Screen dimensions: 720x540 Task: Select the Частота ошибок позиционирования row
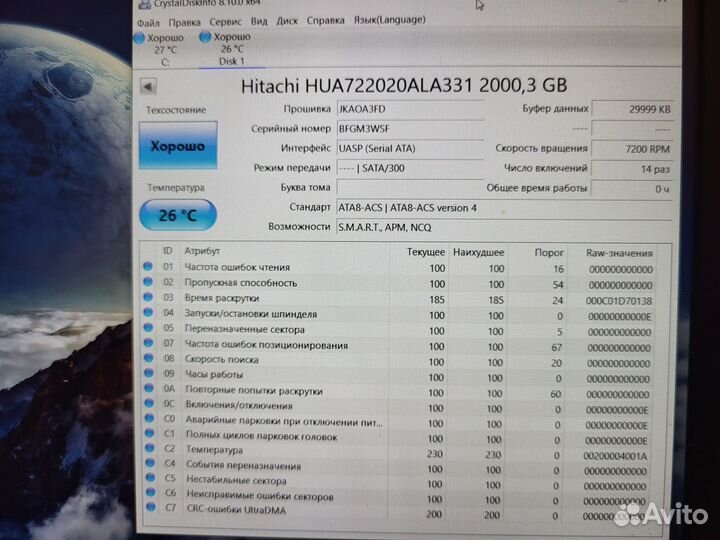[x=399, y=346]
